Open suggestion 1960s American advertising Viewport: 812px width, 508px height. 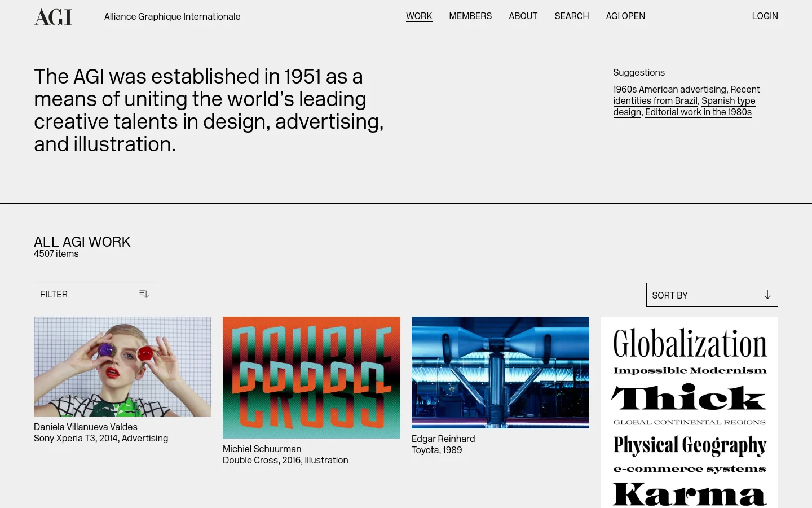(x=669, y=89)
